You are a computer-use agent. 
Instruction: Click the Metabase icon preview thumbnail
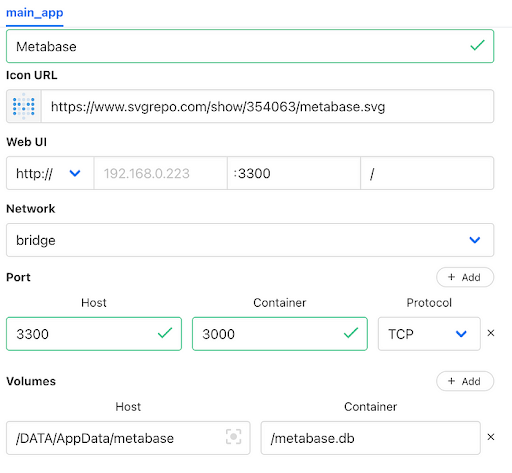coord(24,106)
